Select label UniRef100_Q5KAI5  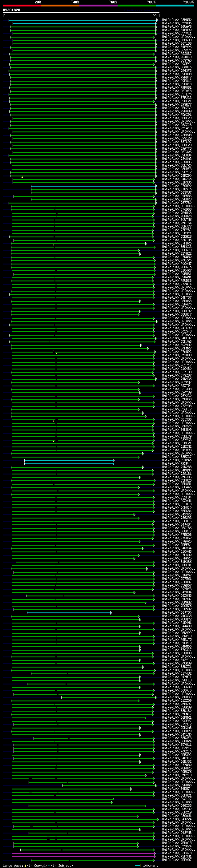point(177,843)
